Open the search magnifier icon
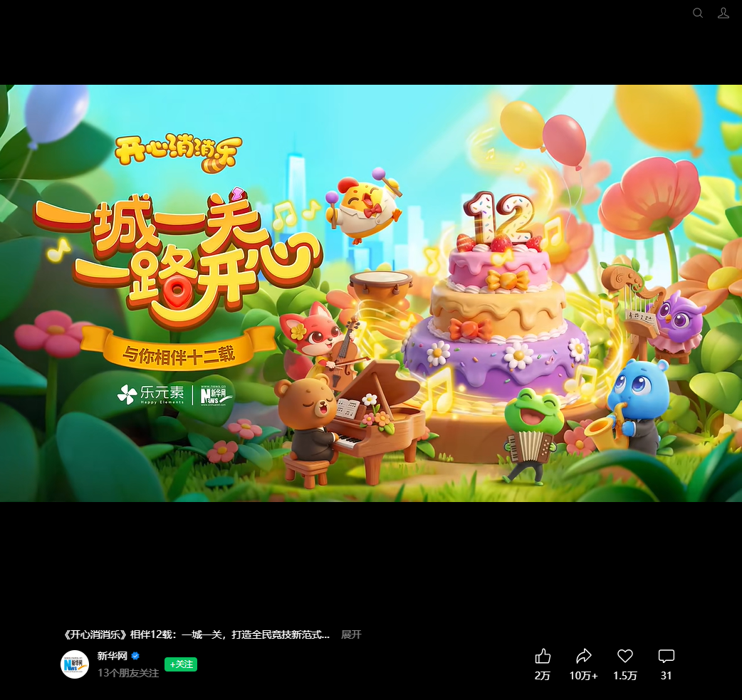742x700 pixels. point(698,13)
